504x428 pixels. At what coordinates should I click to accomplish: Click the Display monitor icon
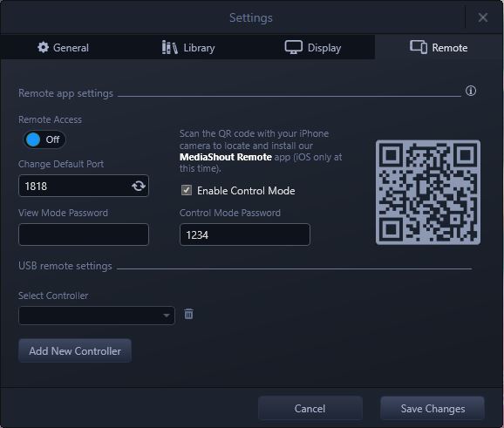294,47
